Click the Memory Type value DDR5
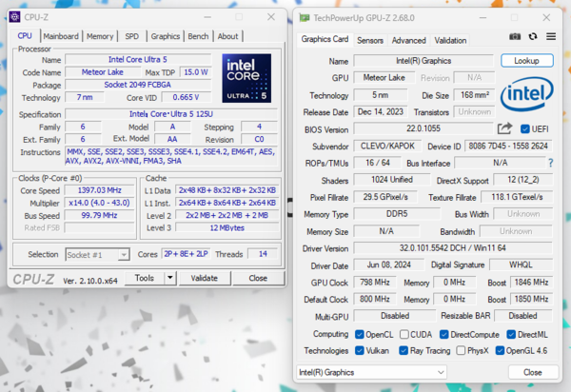This screenshot has height=392, width=571. pyautogui.click(x=397, y=214)
